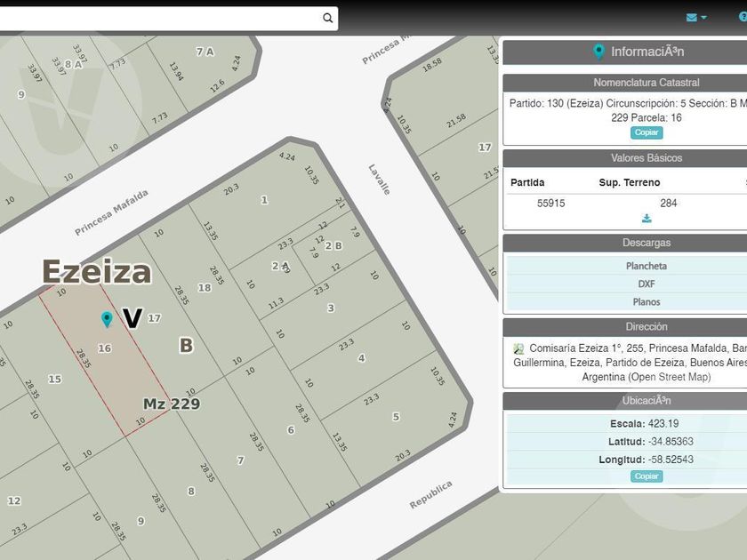Screen dimensions: 747x560
Task: Download the DXF file
Action: [647, 284]
